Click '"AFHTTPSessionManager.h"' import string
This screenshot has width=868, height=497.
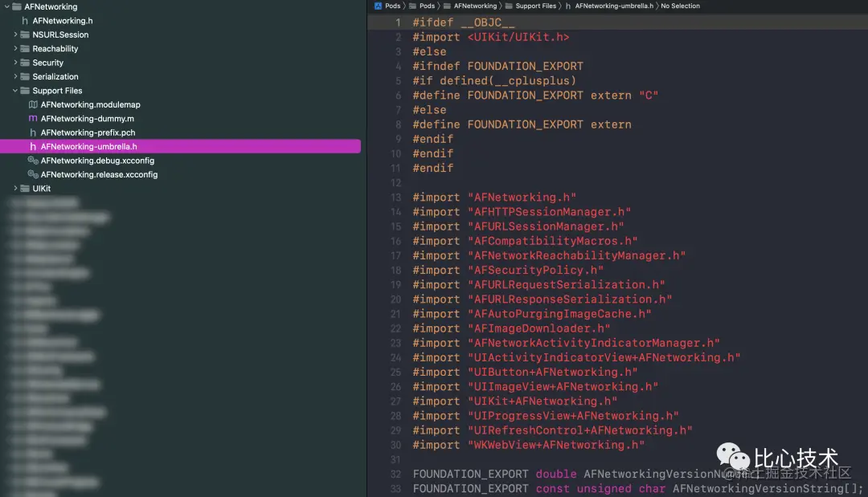[x=549, y=212]
